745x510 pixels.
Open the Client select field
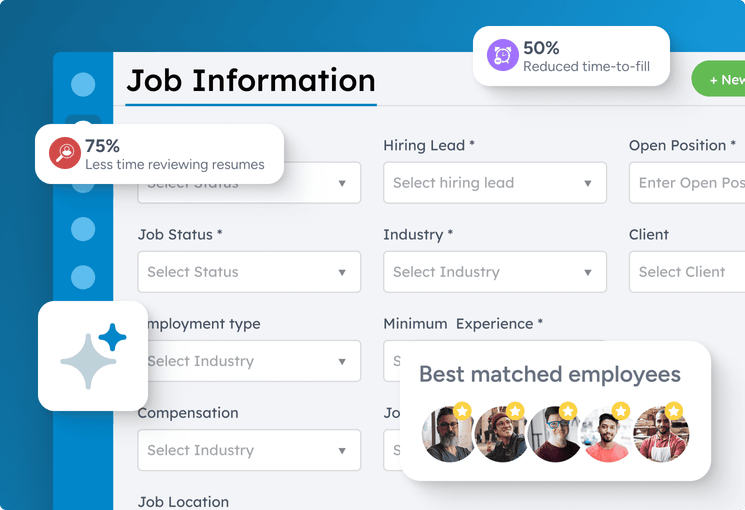690,272
